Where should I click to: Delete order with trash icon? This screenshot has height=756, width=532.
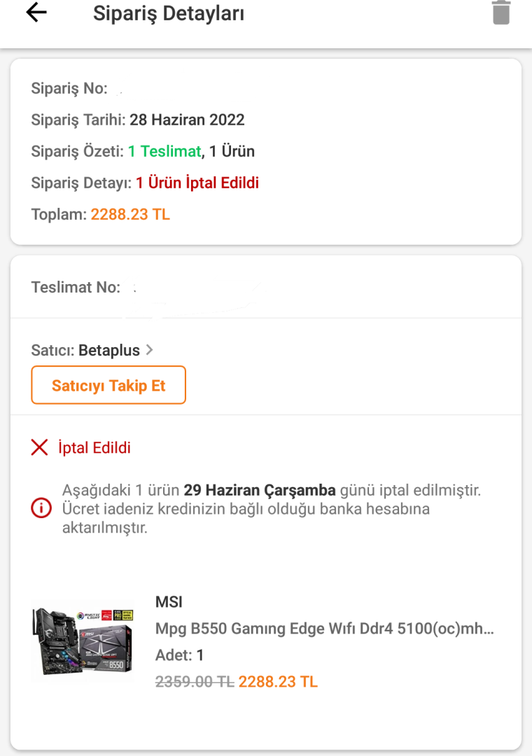click(x=500, y=13)
